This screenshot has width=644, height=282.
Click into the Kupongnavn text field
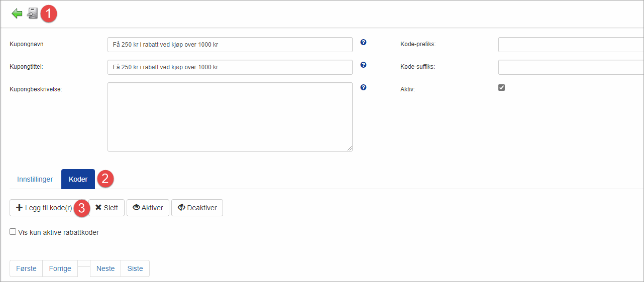pos(230,45)
